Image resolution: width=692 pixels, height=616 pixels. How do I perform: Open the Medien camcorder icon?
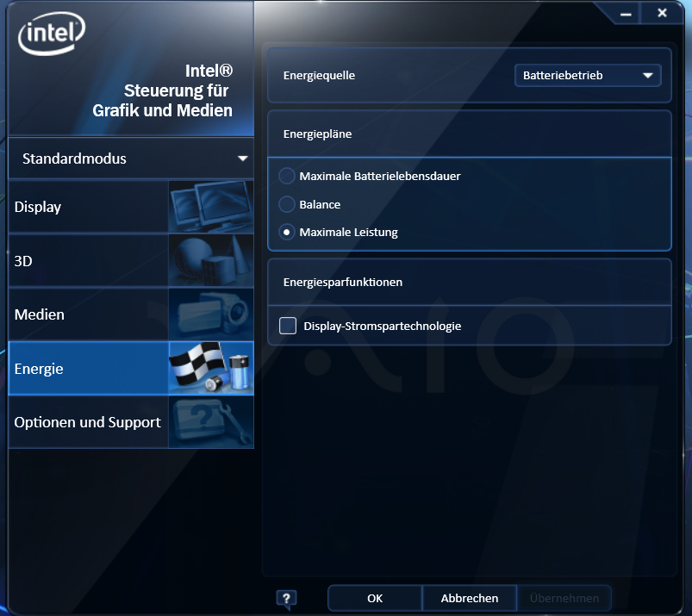pyautogui.click(x=211, y=314)
